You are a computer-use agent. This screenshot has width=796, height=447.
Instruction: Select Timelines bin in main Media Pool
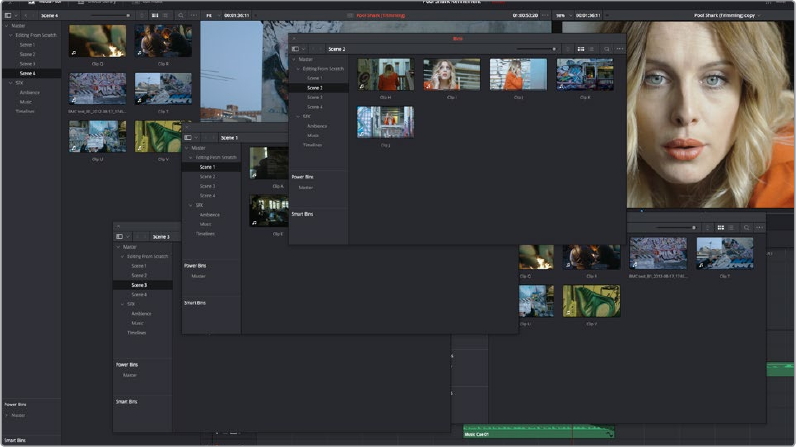click(25, 111)
